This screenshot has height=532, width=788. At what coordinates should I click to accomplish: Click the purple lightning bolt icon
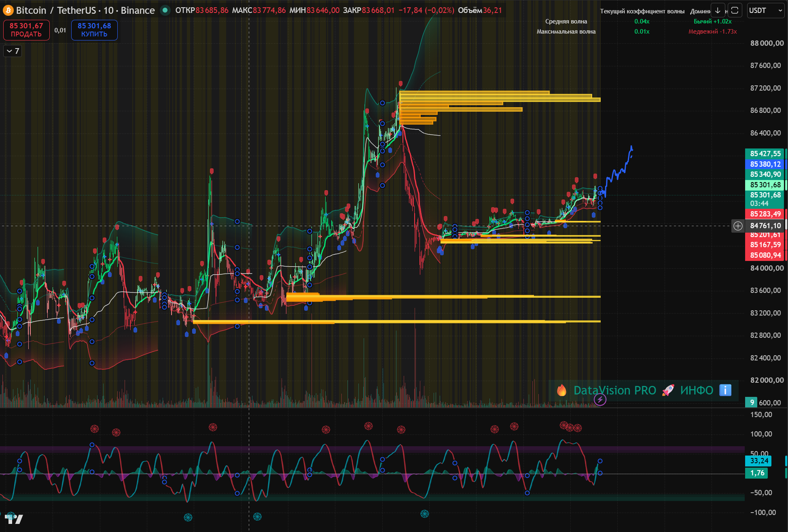click(x=600, y=400)
